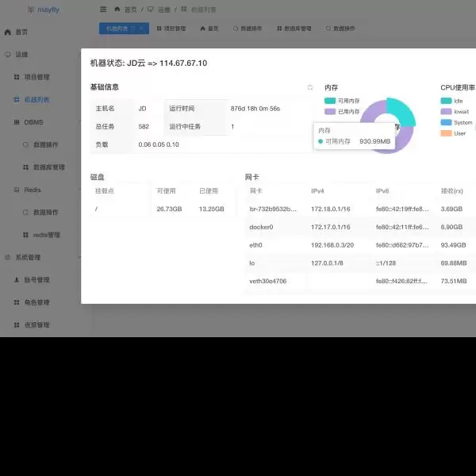
Task: Toggle the User legend in CPU chart
Action: pyautogui.click(x=453, y=133)
